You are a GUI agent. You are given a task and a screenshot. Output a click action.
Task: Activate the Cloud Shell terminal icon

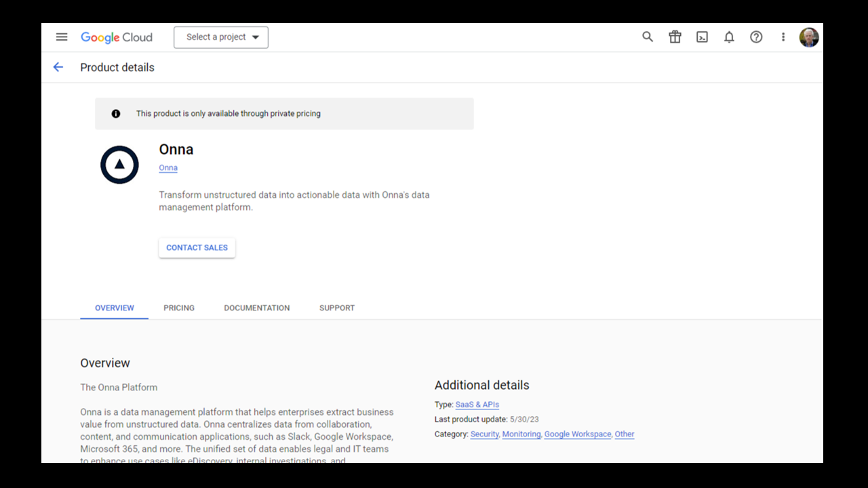coord(702,37)
